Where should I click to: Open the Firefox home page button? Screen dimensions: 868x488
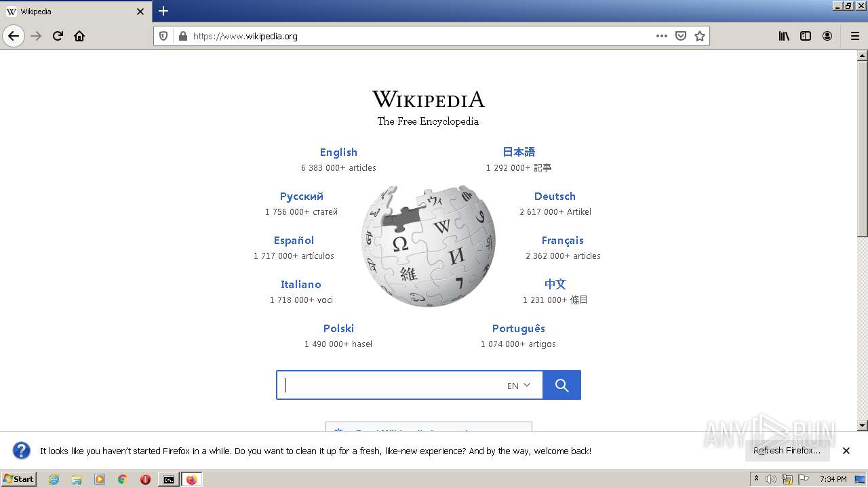tap(79, 36)
